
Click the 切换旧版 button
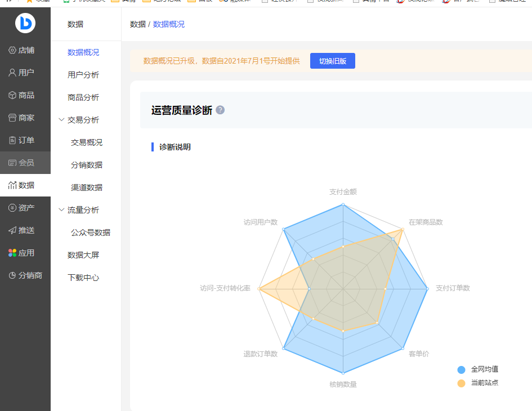tap(332, 61)
